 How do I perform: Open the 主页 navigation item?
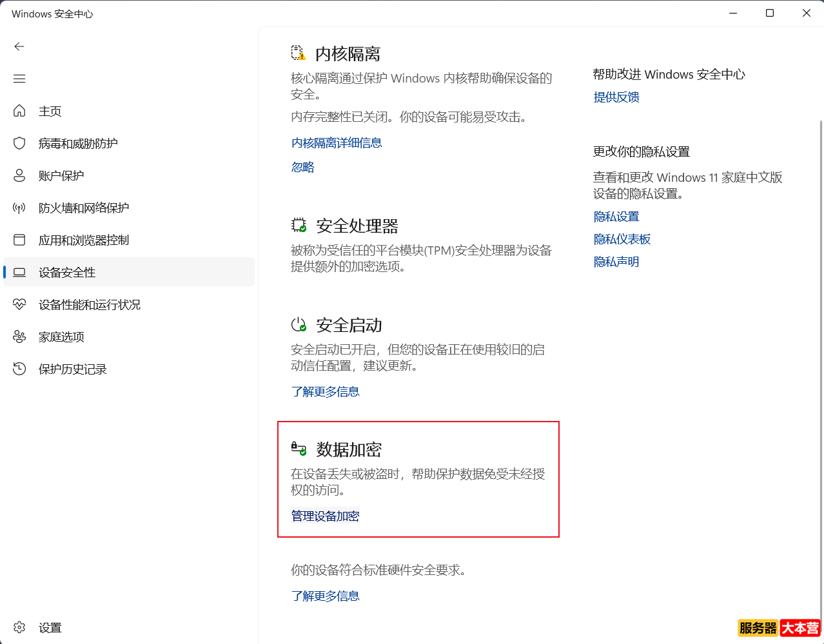pyautogui.click(x=129, y=111)
